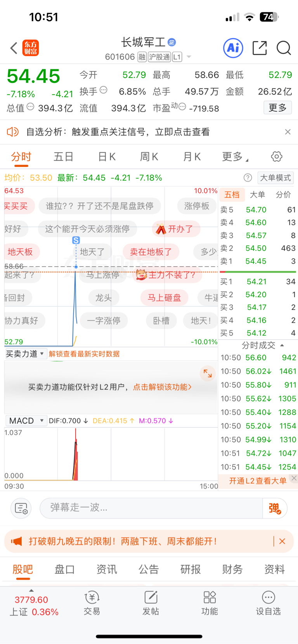The height and width of the screenshot is (644, 298).
Task: Tap 解锁查看最新实时数据 link
Action: point(84,354)
